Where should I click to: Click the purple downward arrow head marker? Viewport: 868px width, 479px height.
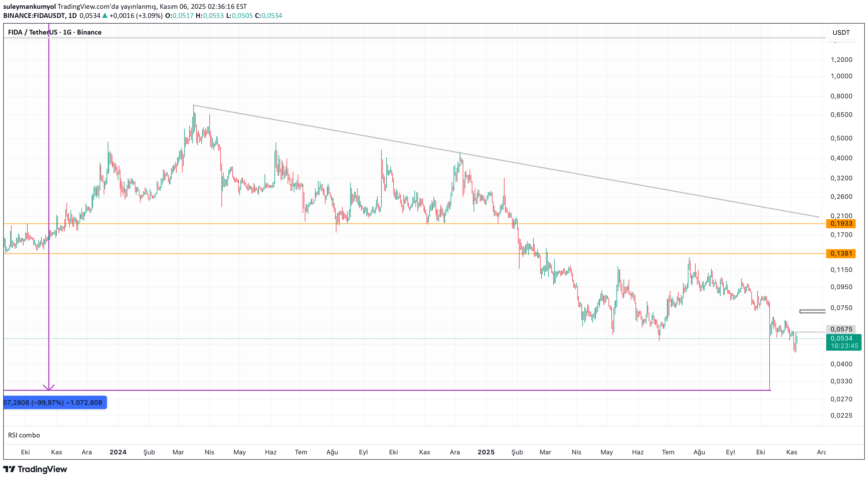pos(49,387)
